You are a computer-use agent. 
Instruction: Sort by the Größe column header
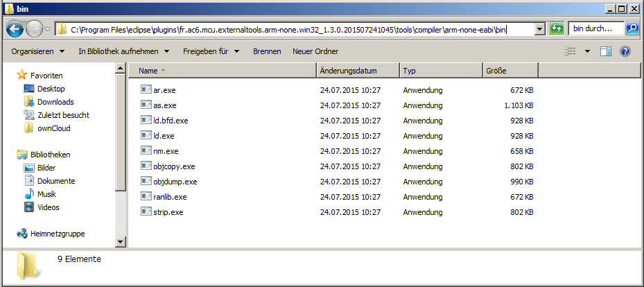click(510, 71)
